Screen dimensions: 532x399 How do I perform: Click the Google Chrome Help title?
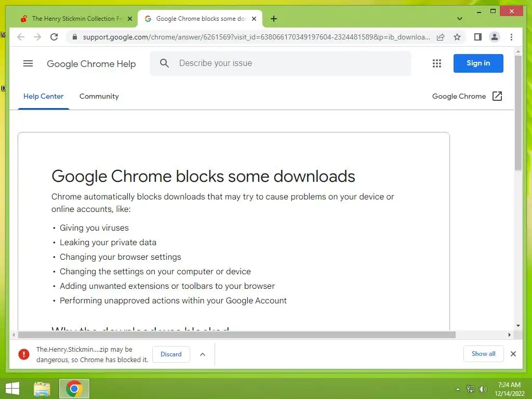91,64
